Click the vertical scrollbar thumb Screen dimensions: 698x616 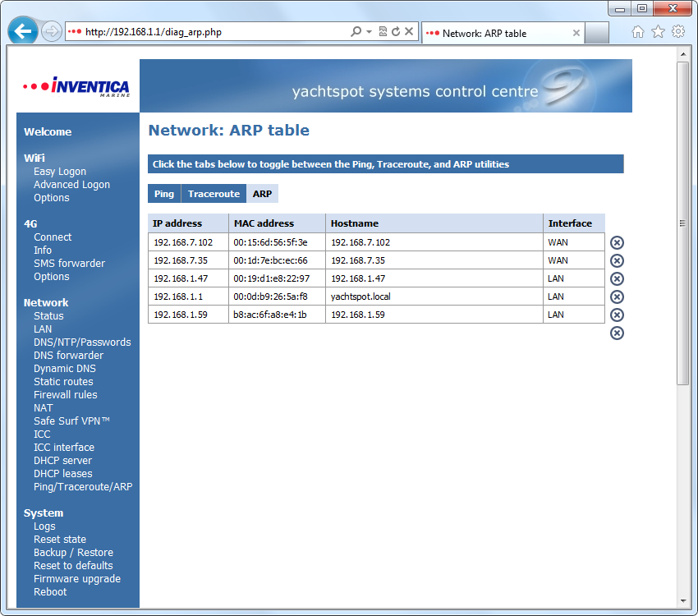(683, 223)
